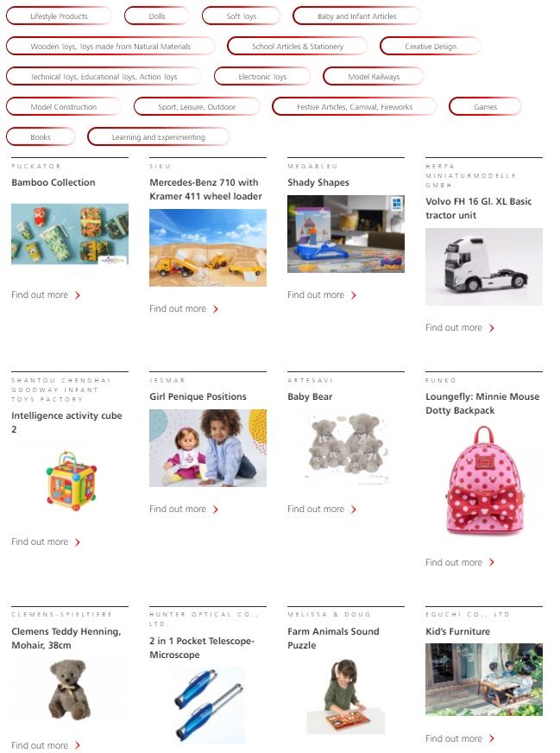Filter by Learning and Experimenting
Image resolution: width=560 pixels, height=753 pixels.
click(x=159, y=136)
